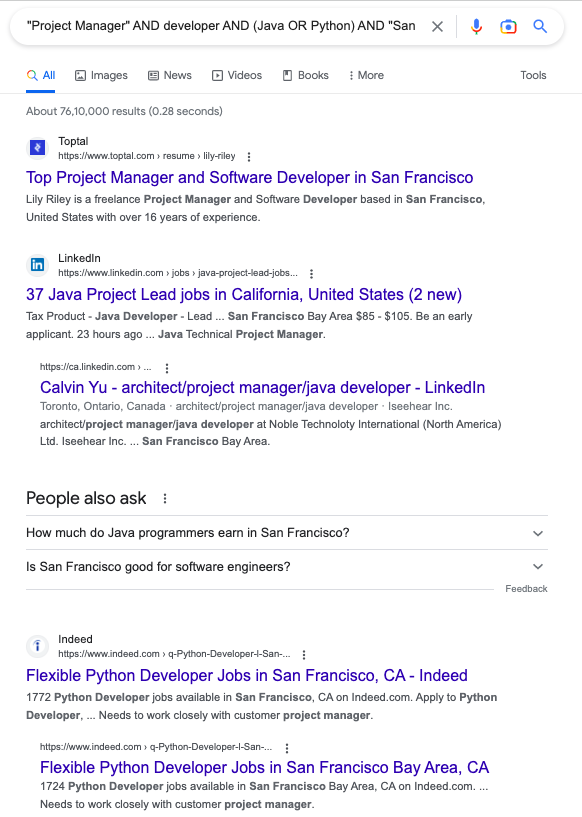Viewport: 582px width, 817px height.
Task: Switch to the Images tab
Action: (x=101, y=75)
